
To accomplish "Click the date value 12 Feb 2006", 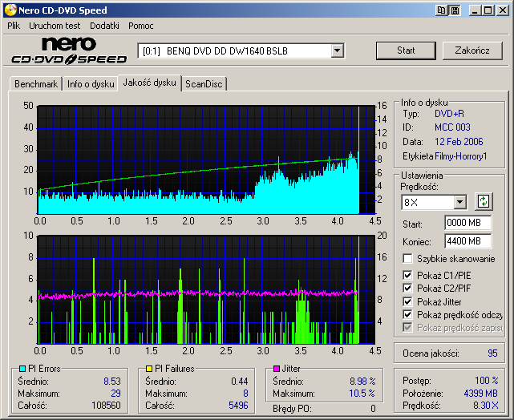I will [459, 142].
